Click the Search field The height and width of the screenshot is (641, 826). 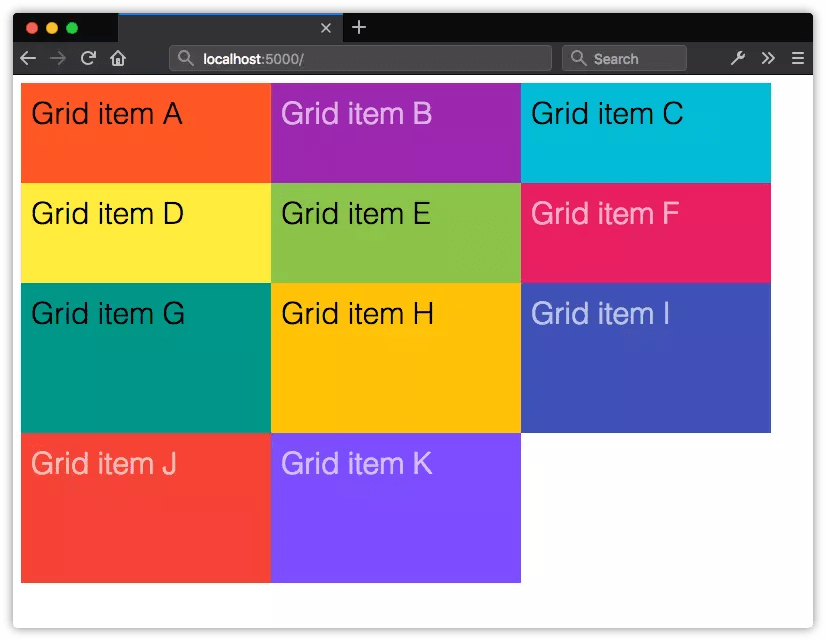(x=630, y=58)
